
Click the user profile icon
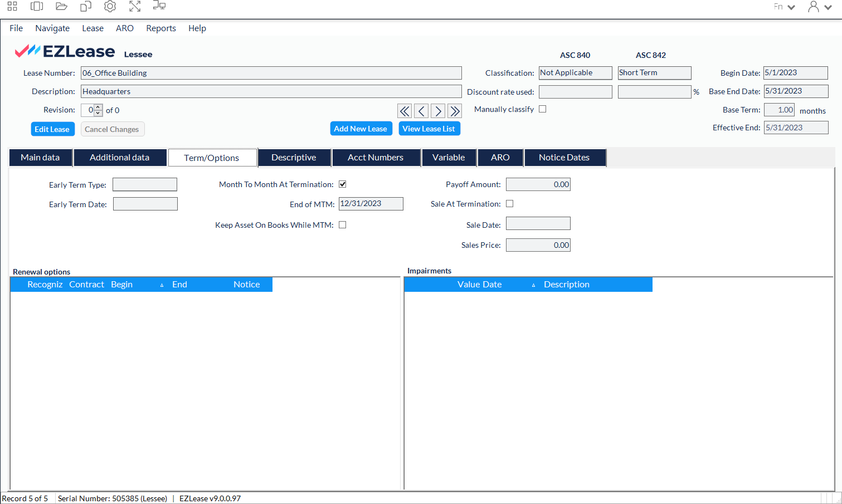click(814, 7)
